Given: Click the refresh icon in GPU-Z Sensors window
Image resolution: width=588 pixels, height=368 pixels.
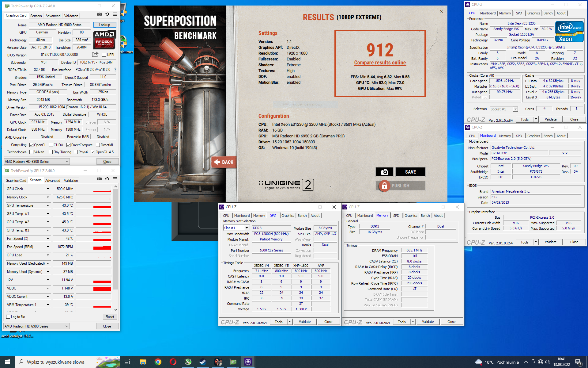Looking at the screenshot, I should tap(107, 179).
